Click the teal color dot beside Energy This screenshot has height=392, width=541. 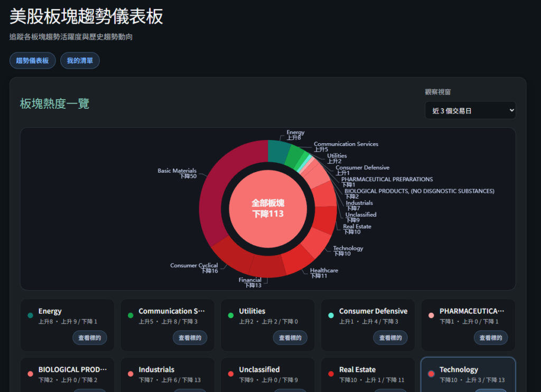tap(31, 315)
